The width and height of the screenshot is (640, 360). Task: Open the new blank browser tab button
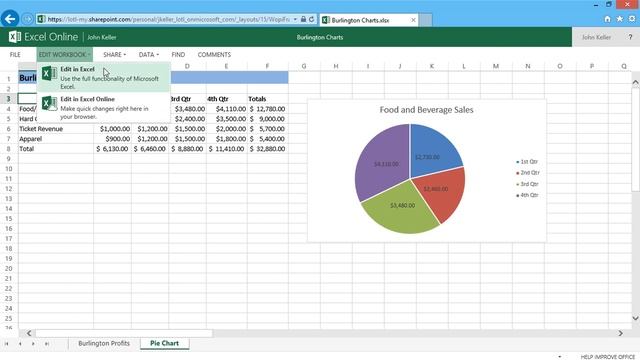click(426, 20)
